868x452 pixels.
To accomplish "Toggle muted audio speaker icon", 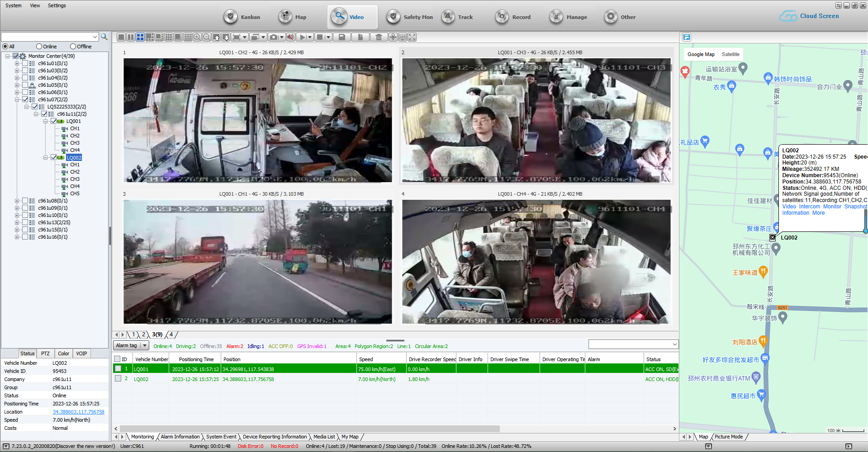I will pyautogui.click(x=290, y=37).
